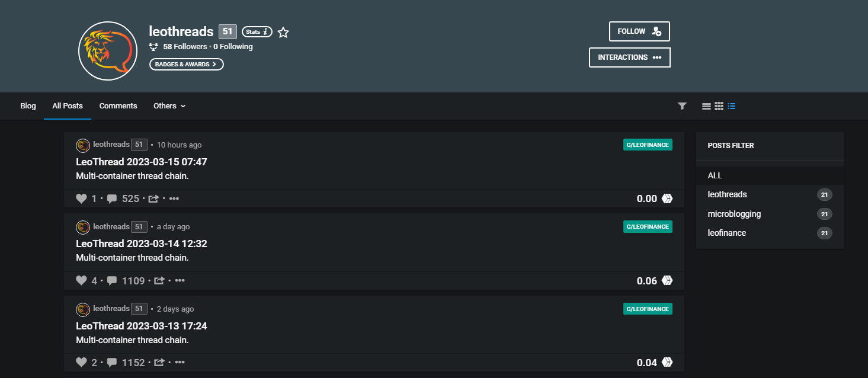Click the Hive payout icon showing 0.06

[x=667, y=281]
